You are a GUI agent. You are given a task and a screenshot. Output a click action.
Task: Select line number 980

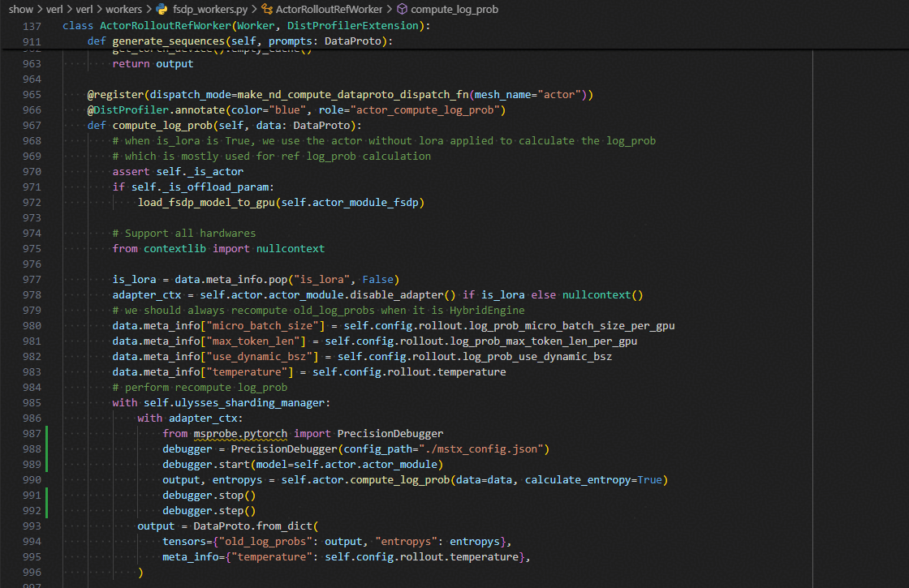click(x=32, y=325)
